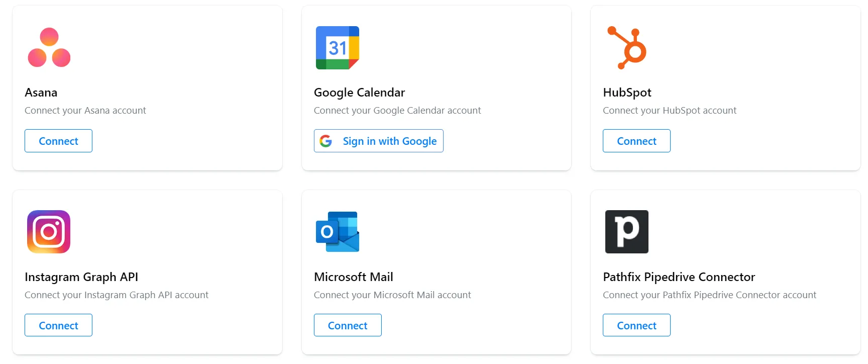This screenshot has width=868, height=364.
Task: Click the Google Calendar 31 icon
Action: tap(338, 48)
